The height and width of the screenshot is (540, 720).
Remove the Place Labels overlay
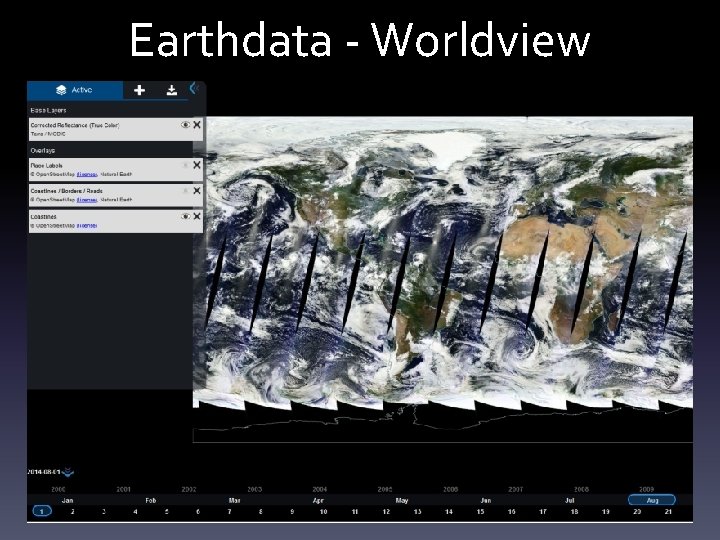point(197,165)
